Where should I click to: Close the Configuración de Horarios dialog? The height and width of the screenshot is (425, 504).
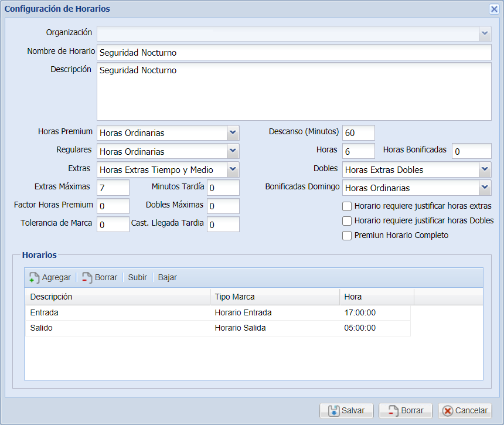(493, 9)
